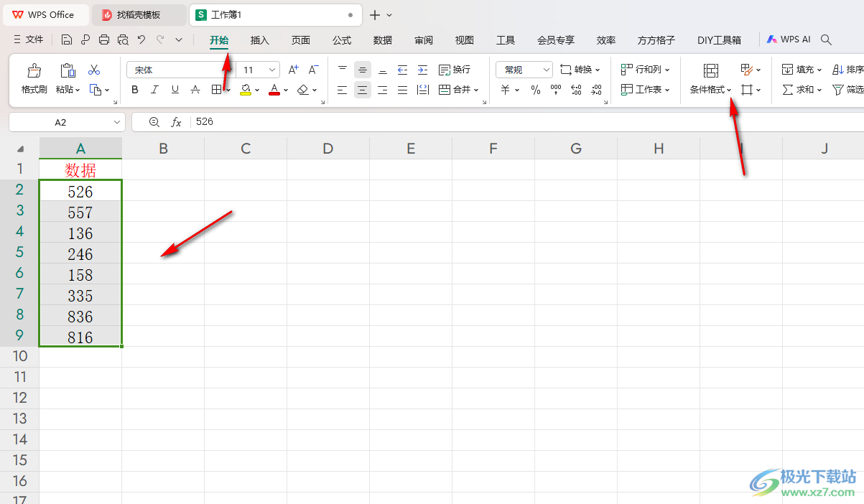Click the Sort (排序) button
This screenshot has height=504, width=864.
tap(847, 70)
